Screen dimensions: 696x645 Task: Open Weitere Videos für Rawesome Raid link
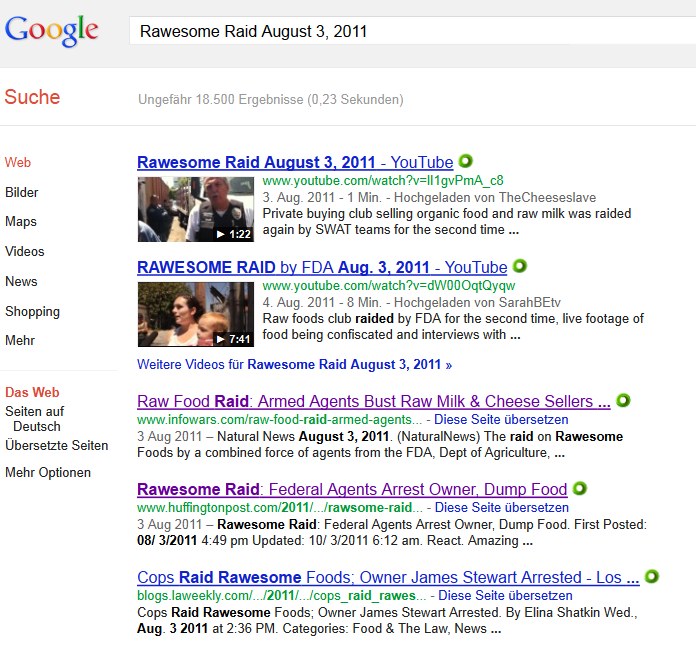(x=295, y=365)
